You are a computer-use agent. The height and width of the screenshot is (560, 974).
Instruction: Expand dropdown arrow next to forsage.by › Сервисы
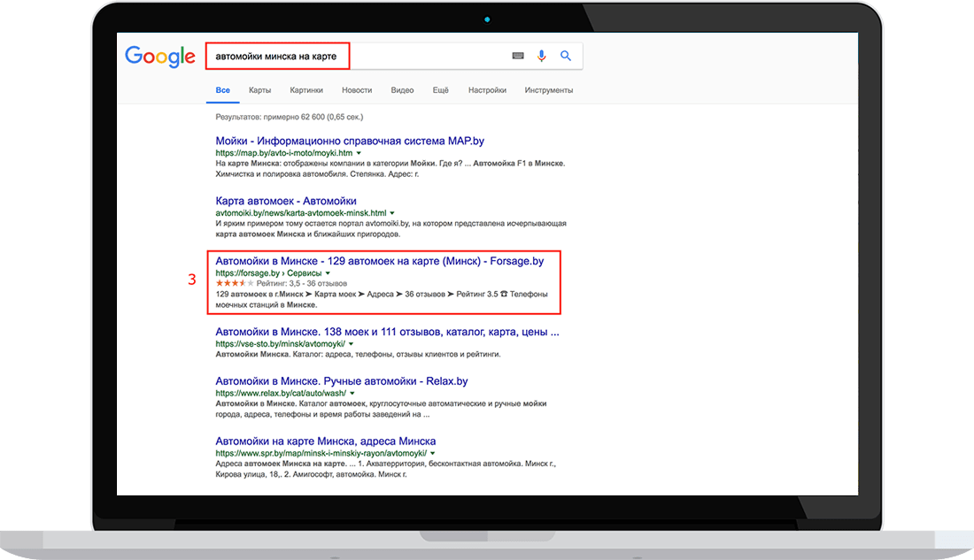click(x=328, y=273)
